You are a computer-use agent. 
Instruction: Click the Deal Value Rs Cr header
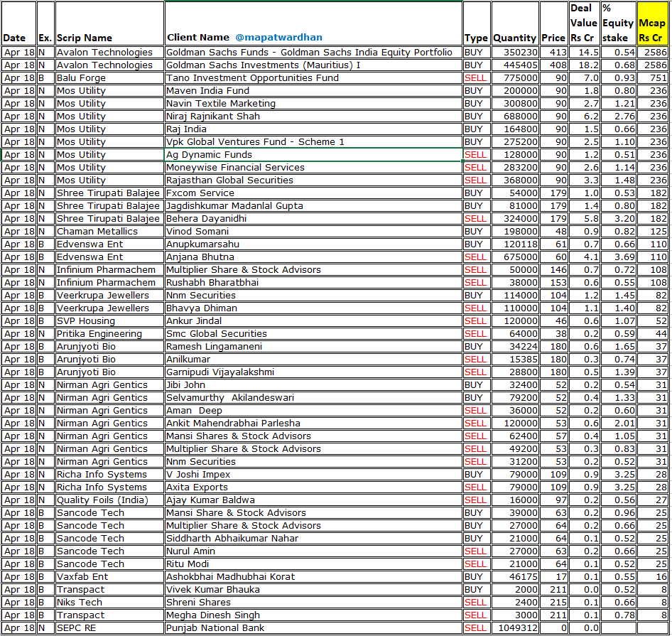585,23
